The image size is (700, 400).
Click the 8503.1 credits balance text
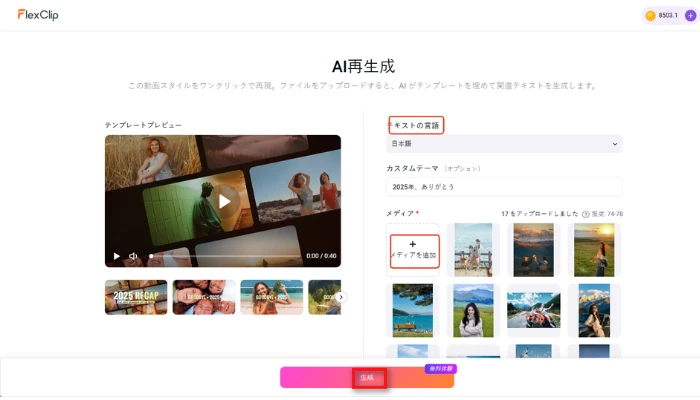pyautogui.click(x=668, y=16)
